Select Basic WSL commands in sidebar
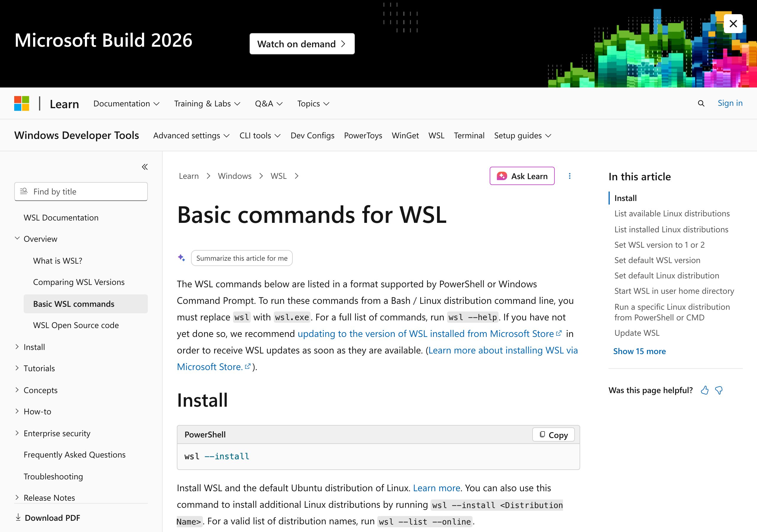This screenshot has height=532, width=757. tap(86, 304)
